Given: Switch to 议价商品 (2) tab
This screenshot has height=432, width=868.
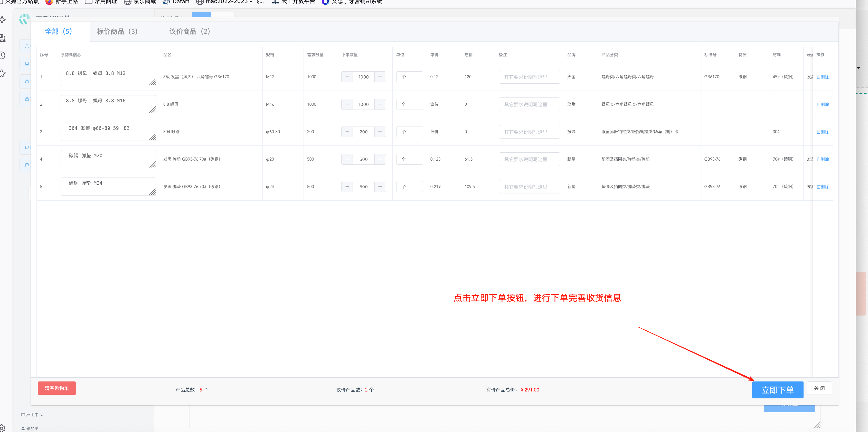Looking at the screenshot, I should [x=189, y=32].
